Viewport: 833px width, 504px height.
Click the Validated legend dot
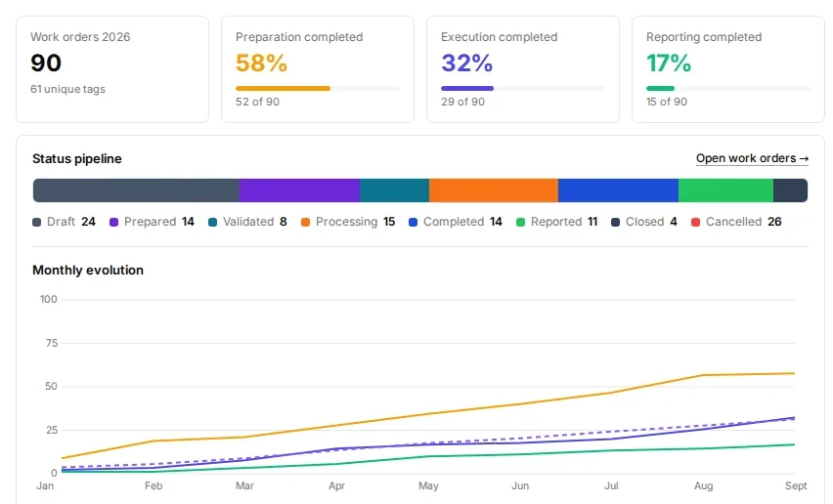pyautogui.click(x=212, y=223)
